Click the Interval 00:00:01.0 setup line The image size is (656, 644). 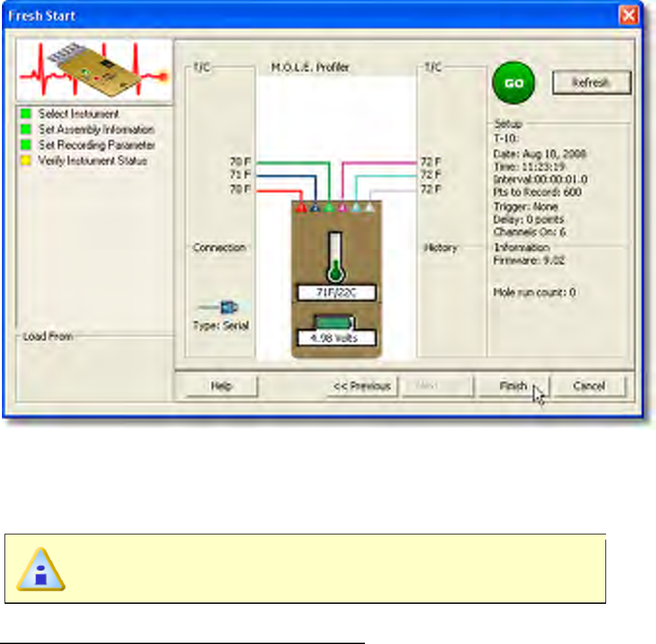[540, 180]
